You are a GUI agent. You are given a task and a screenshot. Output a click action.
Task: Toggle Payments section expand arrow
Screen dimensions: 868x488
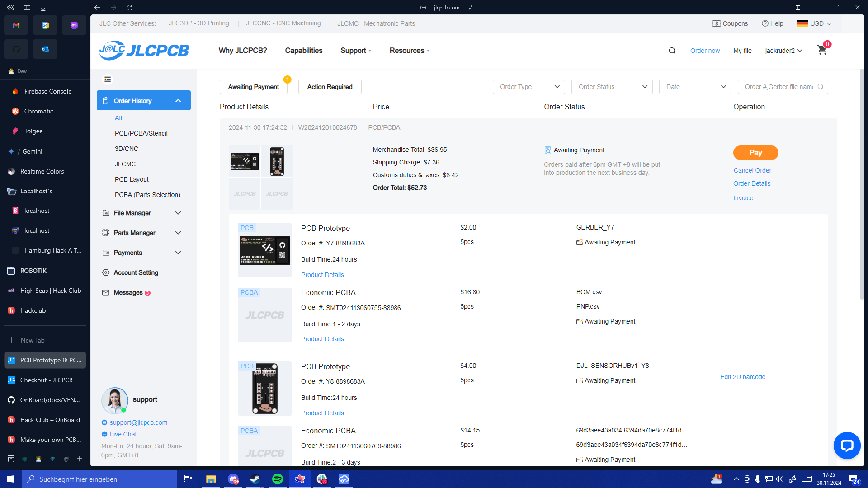pyautogui.click(x=178, y=253)
